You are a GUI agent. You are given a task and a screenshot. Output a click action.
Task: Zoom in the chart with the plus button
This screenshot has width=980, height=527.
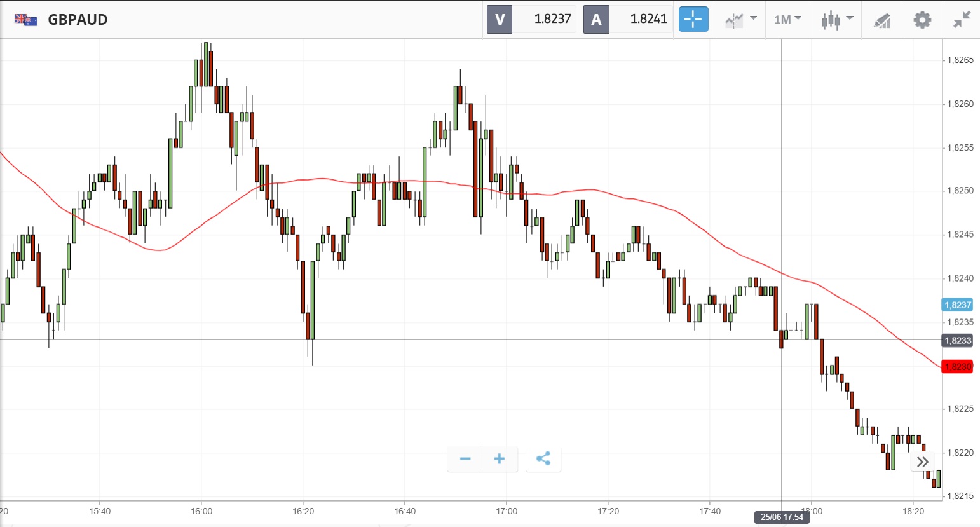(500, 459)
